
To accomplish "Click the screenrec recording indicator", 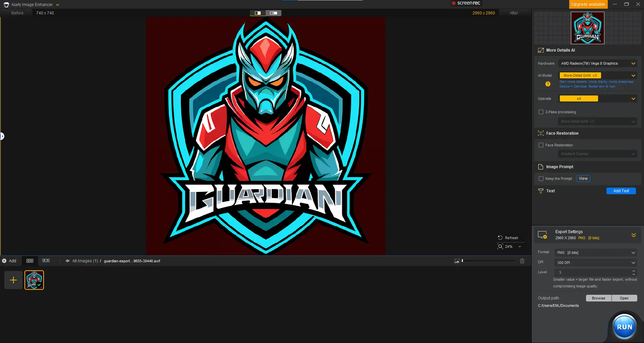I will point(466,3).
